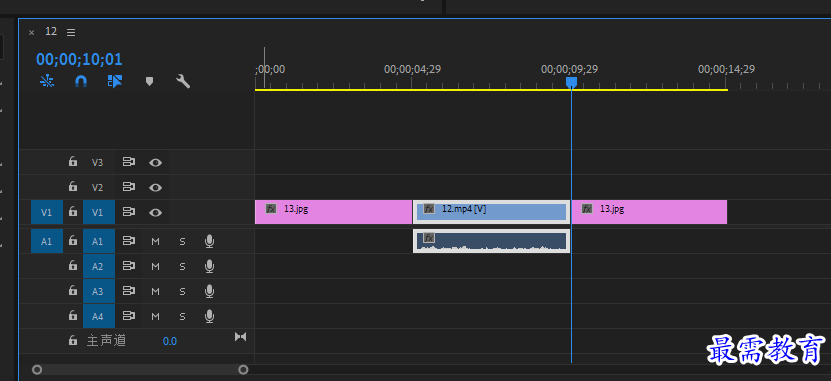
Task: Select the 12.mp4 audio clip on A1
Action: point(491,241)
